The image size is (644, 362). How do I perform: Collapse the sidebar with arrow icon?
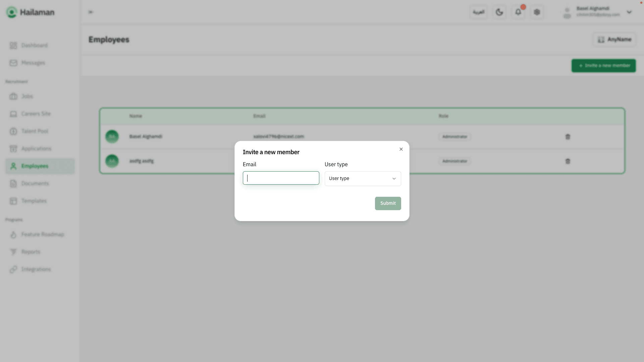[91, 12]
